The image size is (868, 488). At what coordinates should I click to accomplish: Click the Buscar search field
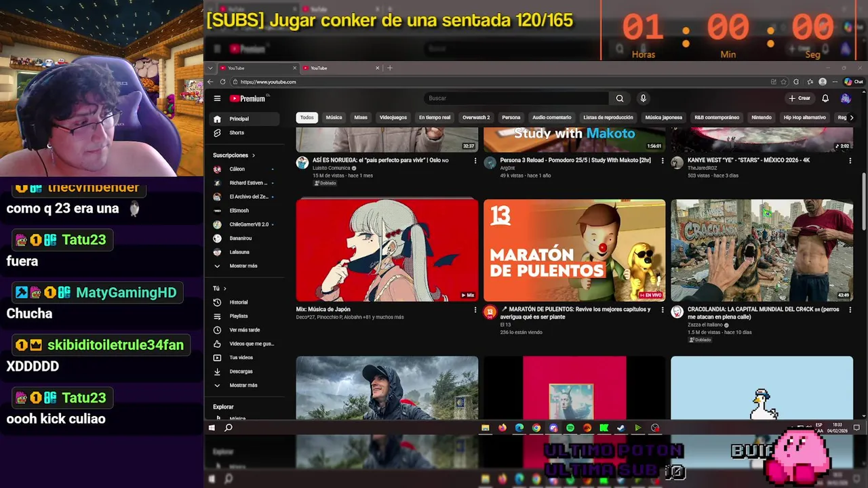(517, 98)
